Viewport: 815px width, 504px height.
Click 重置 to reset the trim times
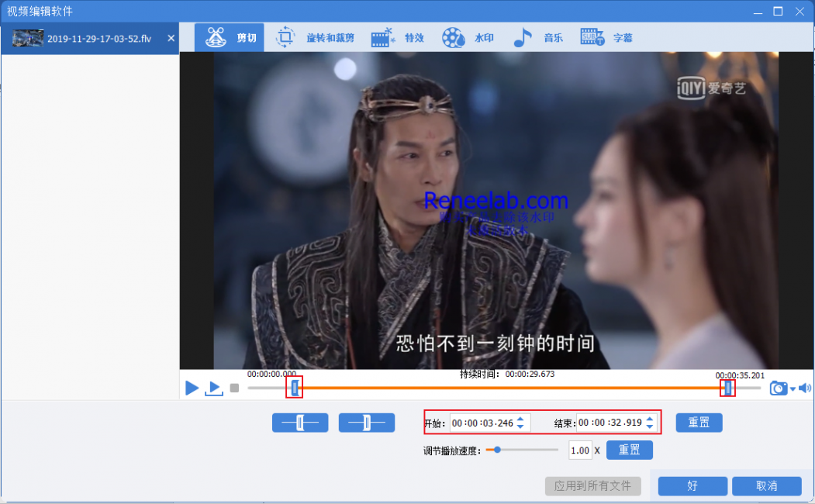point(699,423)
